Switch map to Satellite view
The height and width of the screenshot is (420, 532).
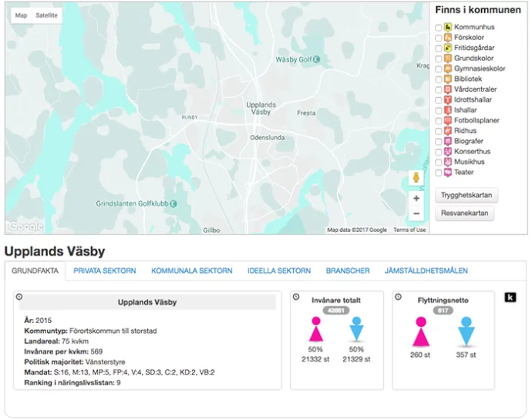[x=46, y=15]
